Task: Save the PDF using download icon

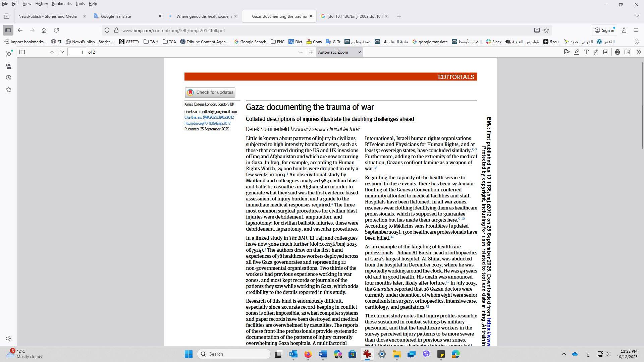Action: coord(627,52)
